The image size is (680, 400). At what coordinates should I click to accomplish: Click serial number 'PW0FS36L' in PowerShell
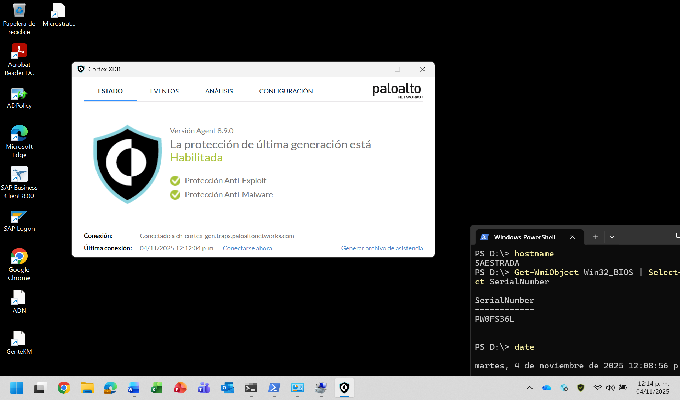point(494,319)
